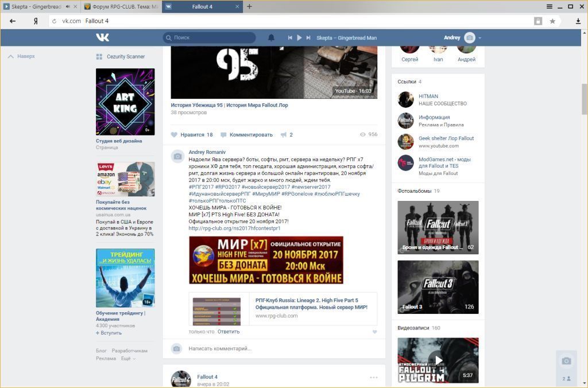Click Комментировать on the video post
588x388 pixels.
click(x=247, y=134)
